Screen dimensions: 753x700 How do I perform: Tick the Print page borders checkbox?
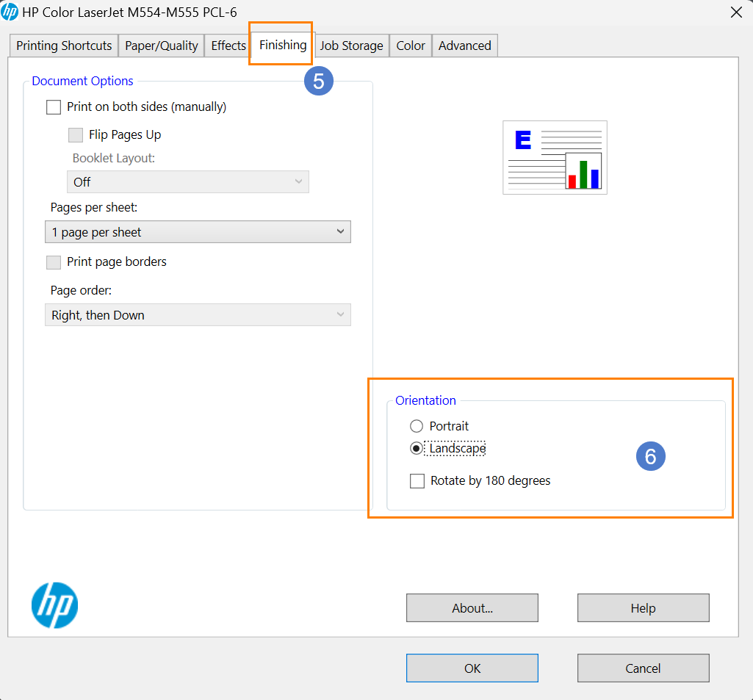tap(54, 262)
